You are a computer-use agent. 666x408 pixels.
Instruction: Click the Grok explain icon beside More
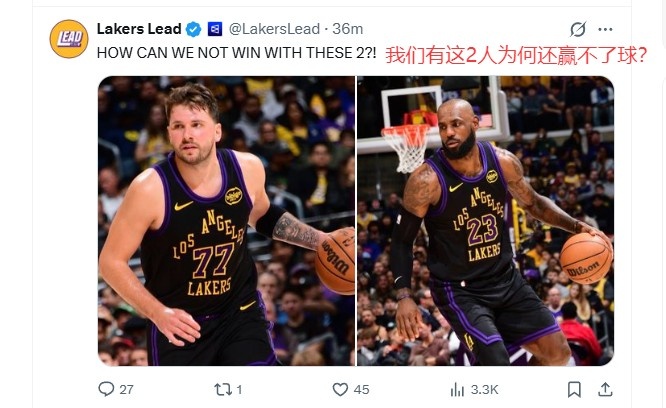[x=578, y=29]
